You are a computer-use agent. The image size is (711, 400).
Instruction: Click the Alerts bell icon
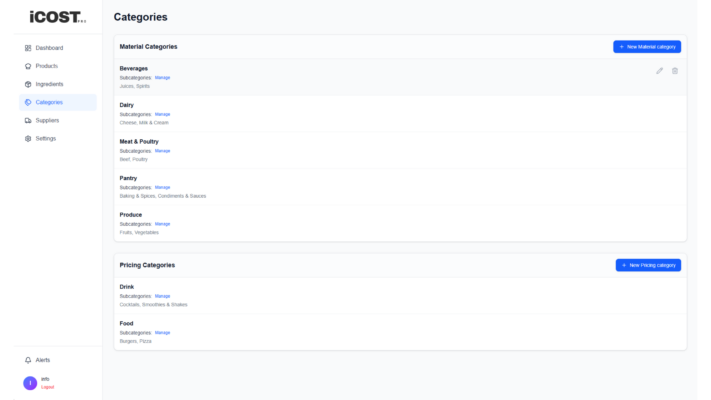point(28,360)
